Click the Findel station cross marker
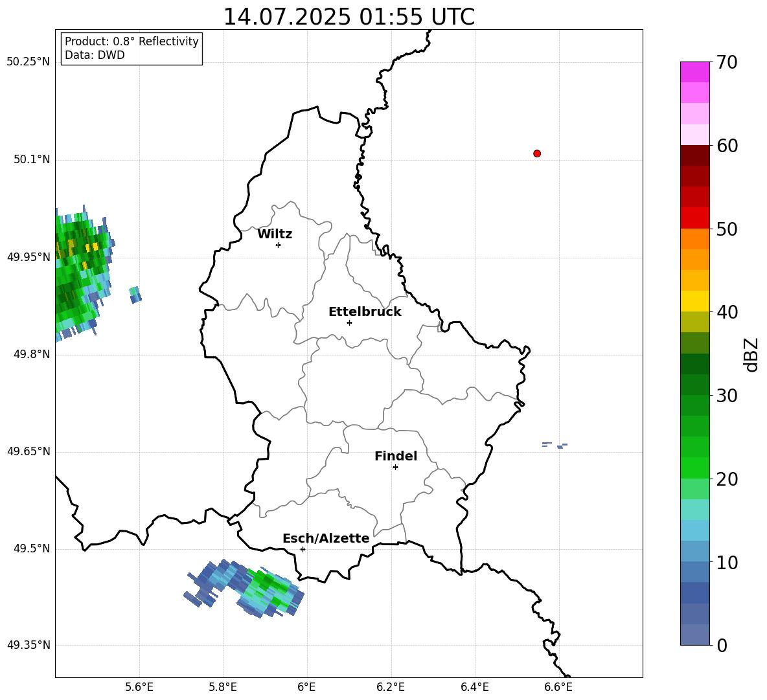The height and width of the screenshot is (700, 767). (x=395, y=468)
